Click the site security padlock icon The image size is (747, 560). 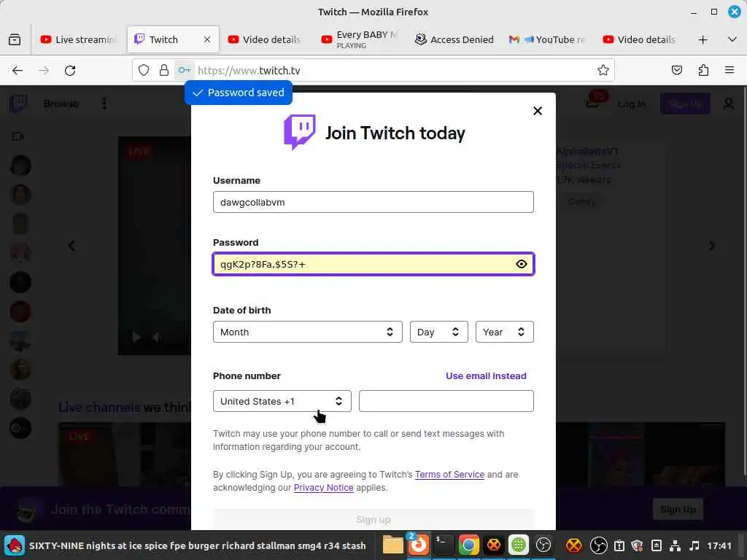(164, 71)
